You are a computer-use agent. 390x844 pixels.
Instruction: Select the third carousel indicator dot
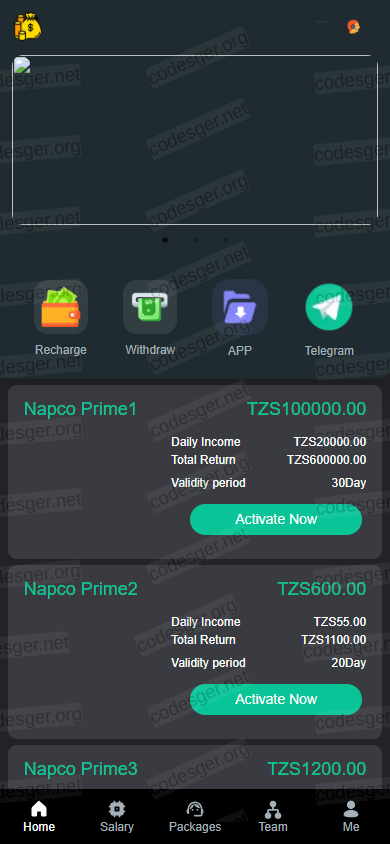pyautogui.click(x=225, y=240)
